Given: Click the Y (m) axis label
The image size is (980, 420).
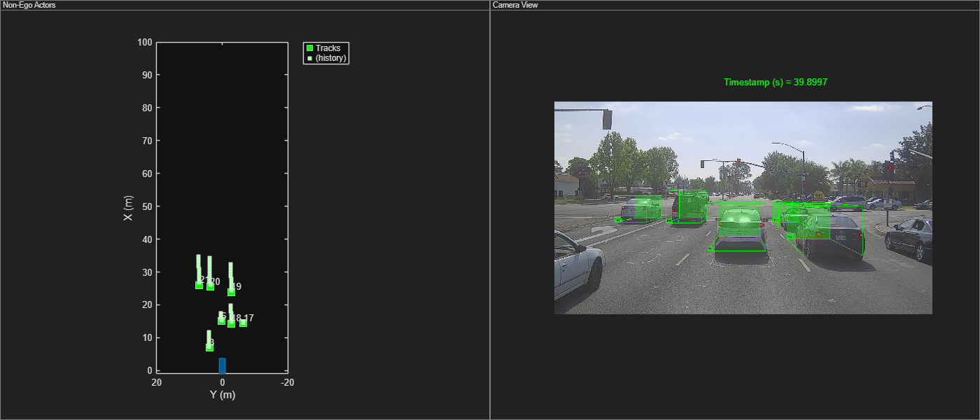Looking at the screenshot, I should click(x=222, y=395).
